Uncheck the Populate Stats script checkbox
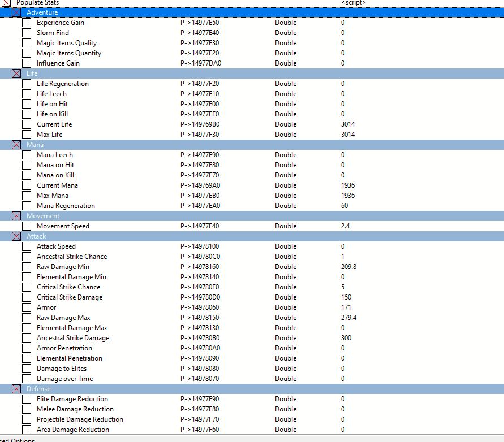 point(6,3)
